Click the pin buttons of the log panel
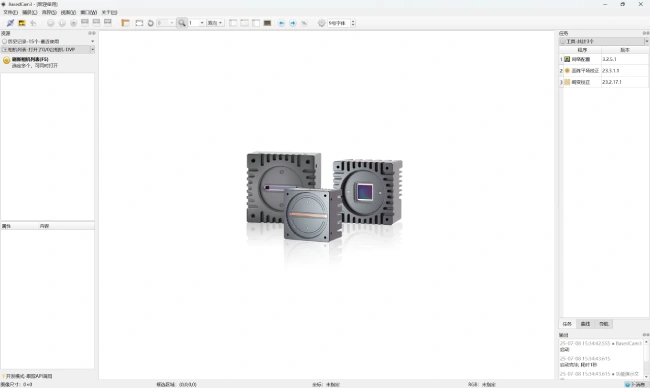650x388 pixels. click(646, 335)
